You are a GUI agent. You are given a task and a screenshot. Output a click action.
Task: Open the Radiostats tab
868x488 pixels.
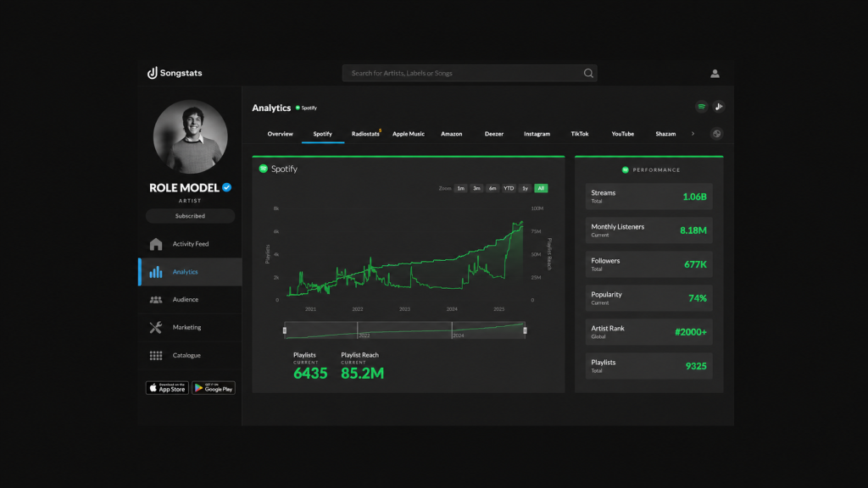[x=365, y=134]
